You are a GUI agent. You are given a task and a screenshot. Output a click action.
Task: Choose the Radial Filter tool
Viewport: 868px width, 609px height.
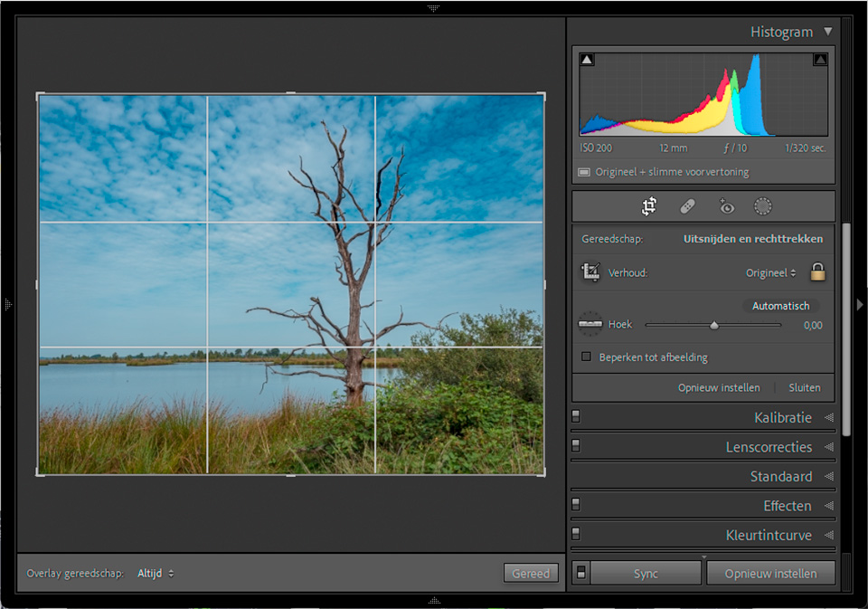763,206
